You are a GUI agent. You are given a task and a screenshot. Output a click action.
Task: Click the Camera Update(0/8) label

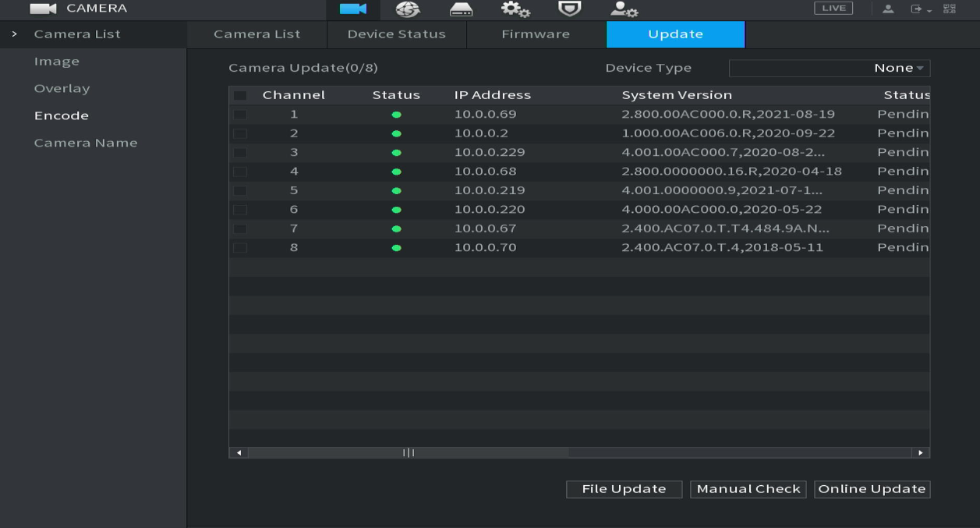(x=303, y=68)
